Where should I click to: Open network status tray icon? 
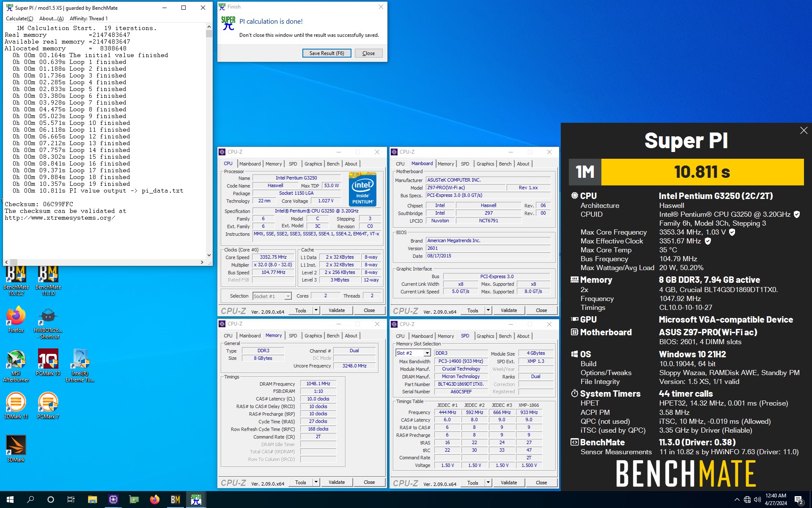point(747,500)
